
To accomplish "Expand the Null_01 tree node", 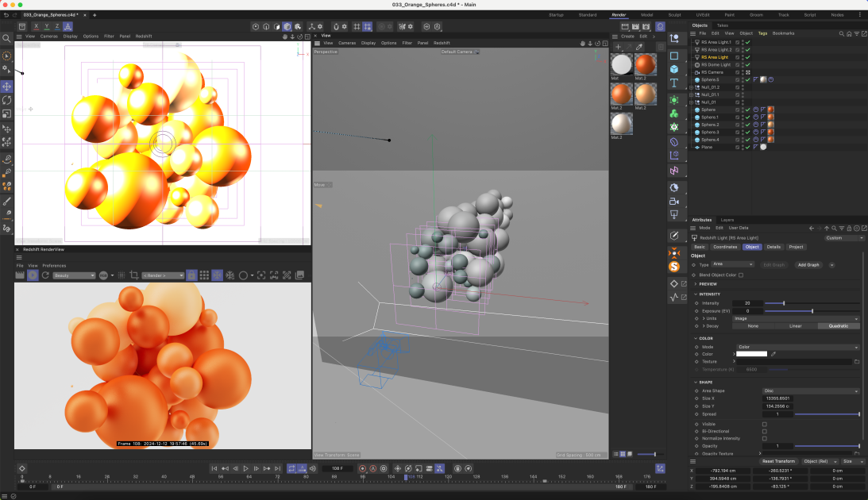I will click(692, 102).
